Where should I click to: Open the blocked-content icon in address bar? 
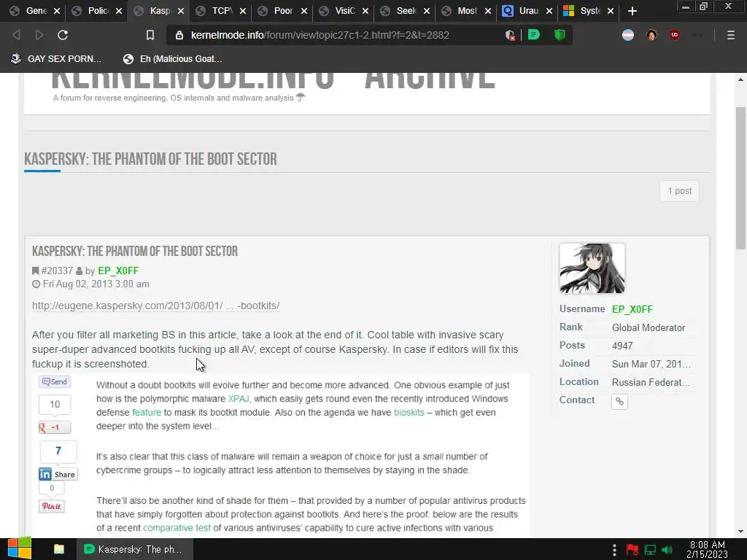pyautogui.click(x=510, y=35)
